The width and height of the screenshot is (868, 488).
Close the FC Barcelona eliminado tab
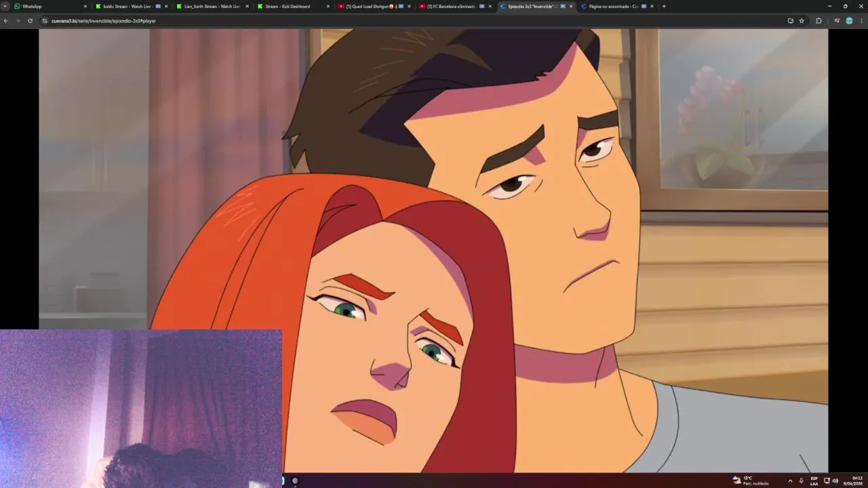coord(490,6)
